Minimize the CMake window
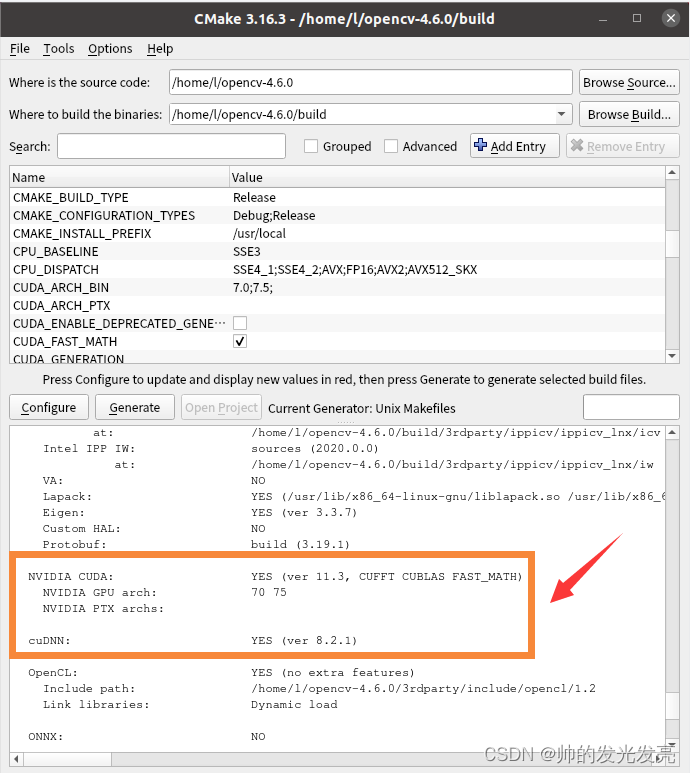The width and height of the screenshot is (690, 773). [603, 19]
